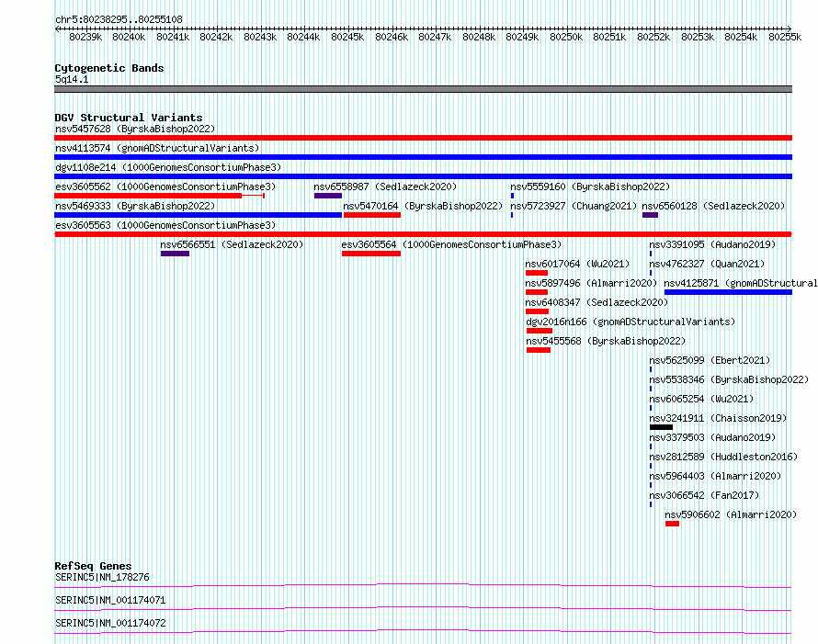This screenshot has width=818, height=644.
Task: Click the SERINC5|NM_001174072 gene label
Action: click(x=110, y=623)
